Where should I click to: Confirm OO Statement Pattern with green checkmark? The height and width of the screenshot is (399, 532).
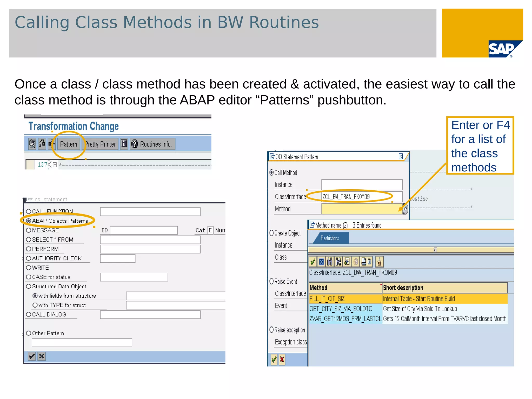[274, 360]
